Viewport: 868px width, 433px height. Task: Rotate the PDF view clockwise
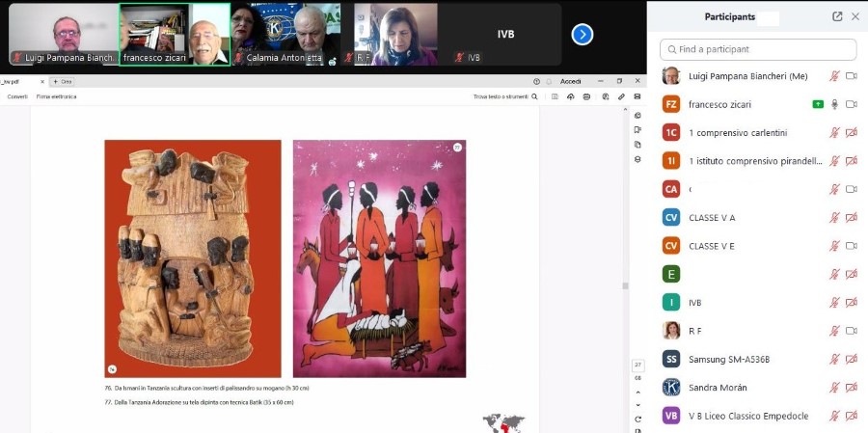pos(637,419)
